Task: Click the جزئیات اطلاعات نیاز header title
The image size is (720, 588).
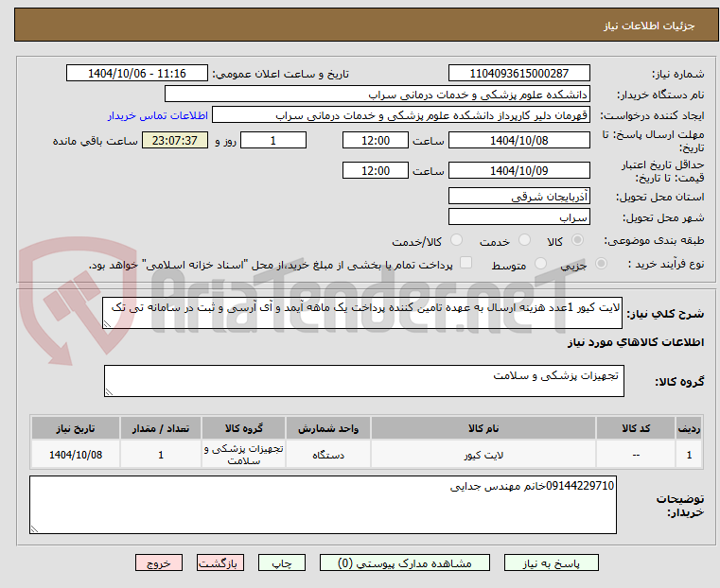Action: click(x=648, y=26)
